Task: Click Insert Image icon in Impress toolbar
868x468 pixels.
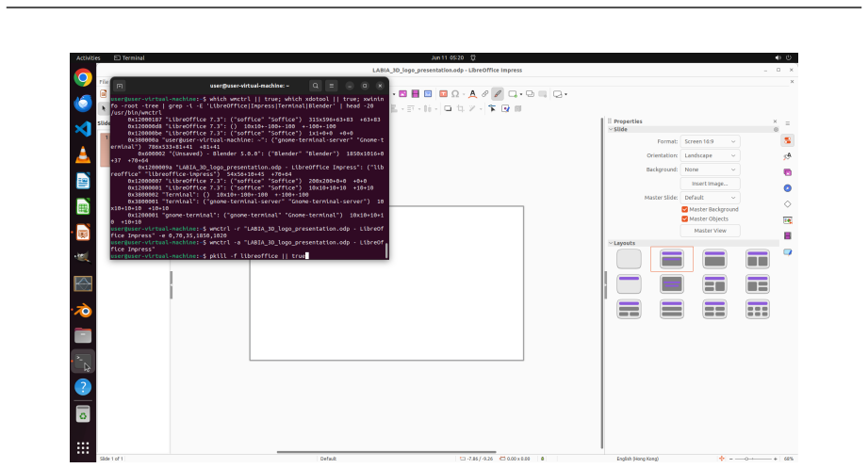Action: 403,94
